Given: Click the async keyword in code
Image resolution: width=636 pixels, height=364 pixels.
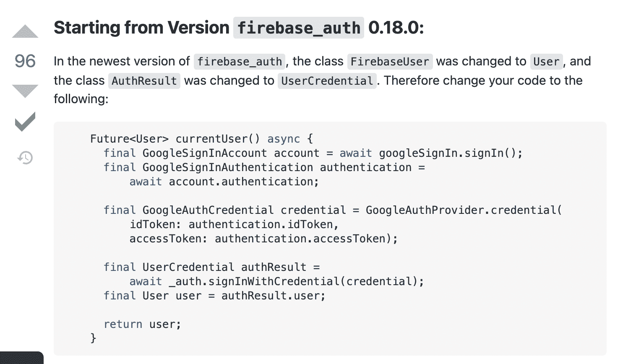Looking at the screenshot, I should pyautogui.click(x=284, y=139).
